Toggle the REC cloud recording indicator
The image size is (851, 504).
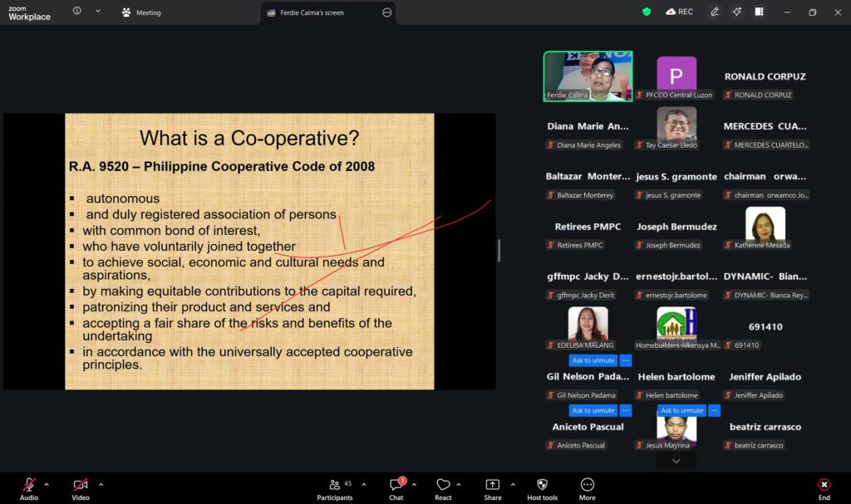[x=679, y=12]
